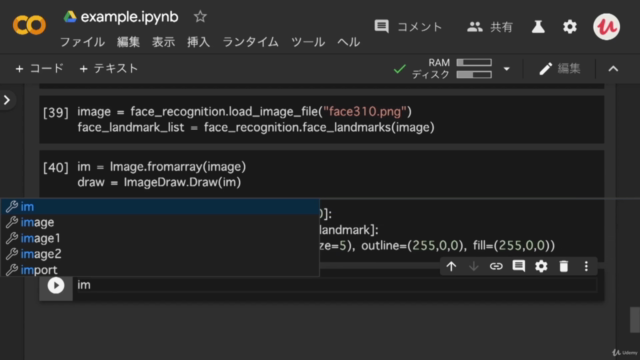Click the green connected checkmark
The width and height of the screenshot is (640, 360).
(400, 69)
